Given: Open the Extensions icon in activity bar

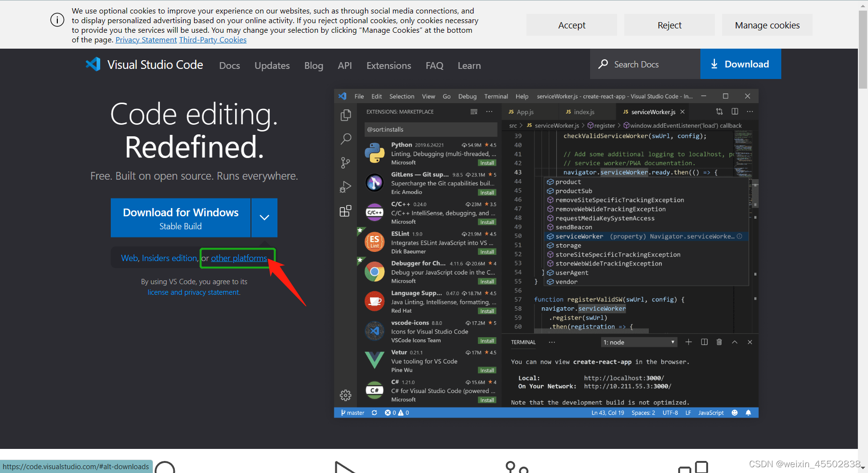Looking at the screenshot, I should [345, 211].
